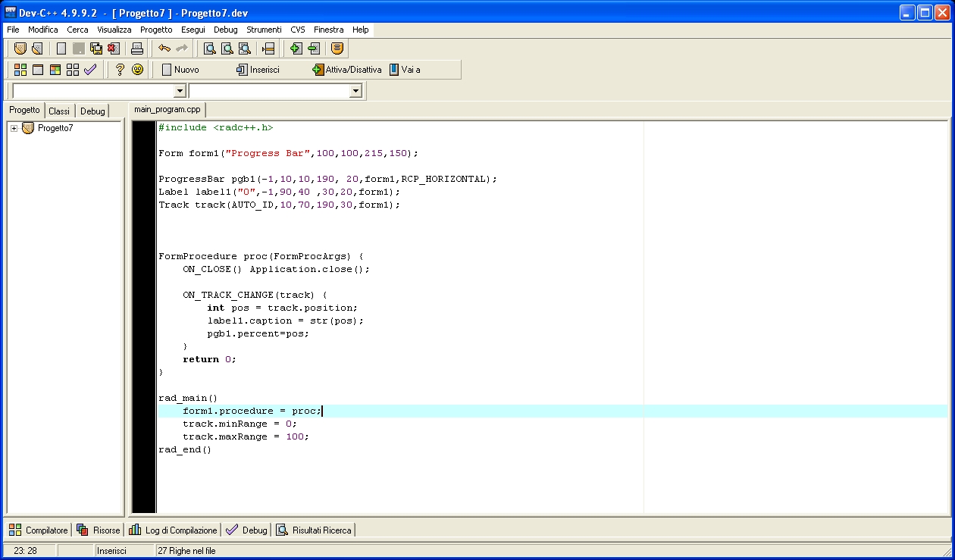
Task: Open the Risorse bottom tab
Action: click(99, 530)
